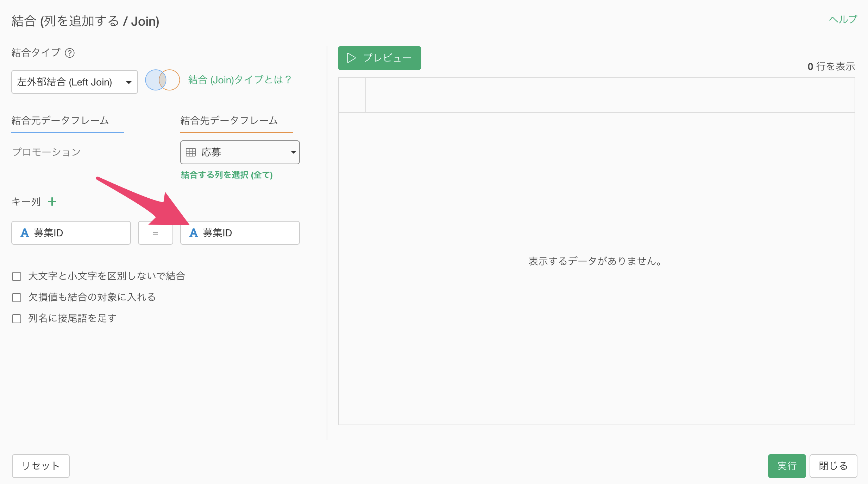Click the 結合元データフレーム heading
This screenshot has width=868, height=484.
pos(60,121)
